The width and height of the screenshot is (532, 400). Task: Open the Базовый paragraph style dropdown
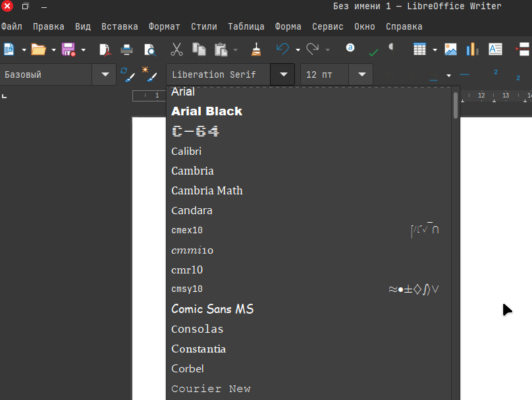coord(104,74)
